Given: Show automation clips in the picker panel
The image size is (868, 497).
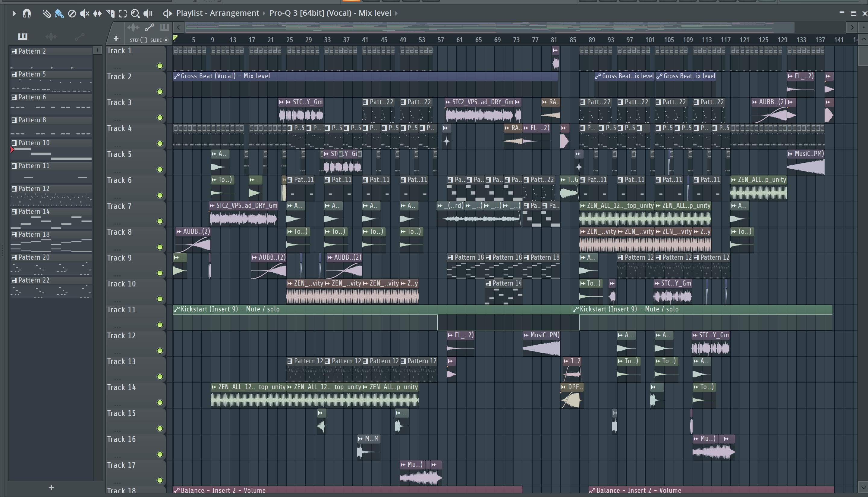Looking at the screenshot, I should [80, 36].
